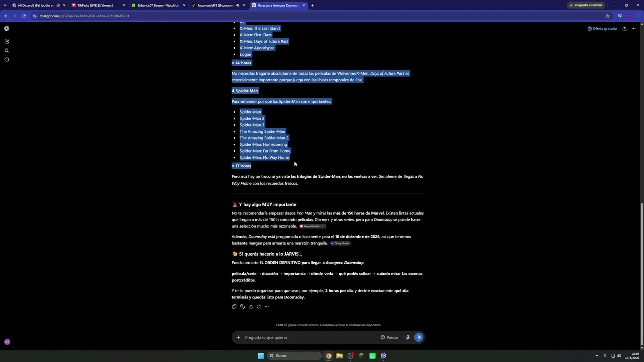Click the Spider-Man: Far From Home item
The image size is (644, 362).
(x=265, y=151)
